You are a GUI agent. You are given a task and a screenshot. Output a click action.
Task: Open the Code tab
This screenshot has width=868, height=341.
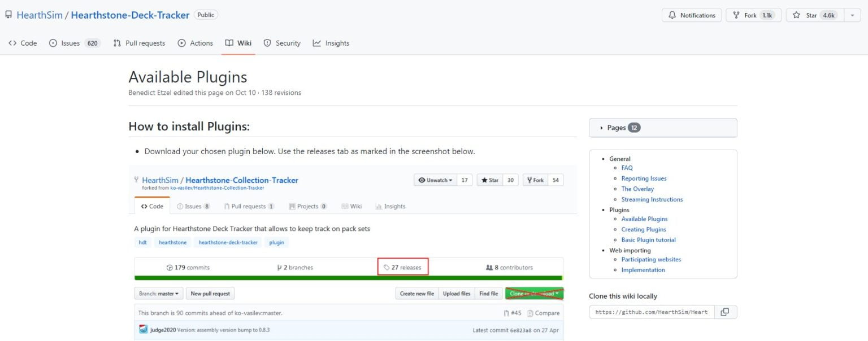point(23,43)
